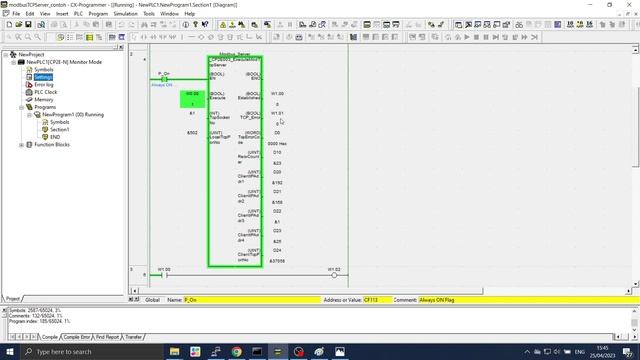The image size is (640, 360).
Task: Collapse the NewPLC1 Monitor Mode node
Action: tap(13, 62)
